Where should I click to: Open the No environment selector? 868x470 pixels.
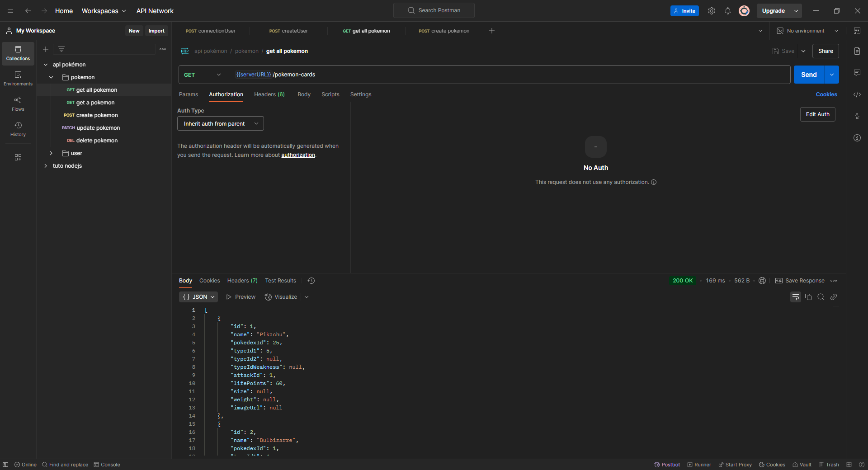(807, 31)
